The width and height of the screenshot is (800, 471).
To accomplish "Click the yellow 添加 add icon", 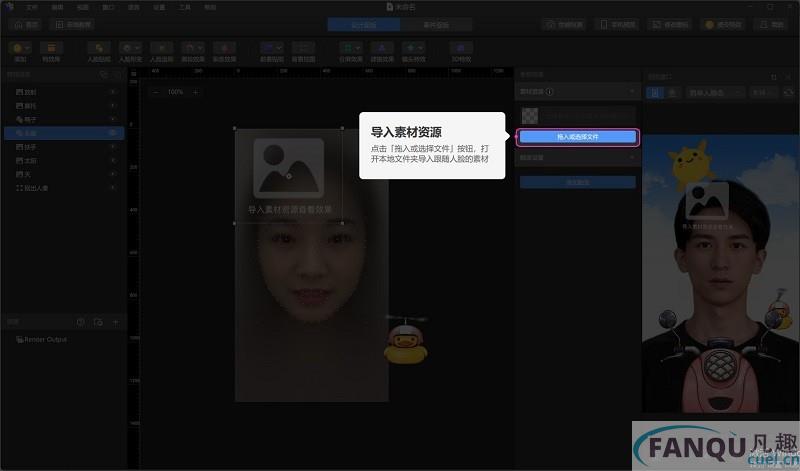I will tap(17, 48).
